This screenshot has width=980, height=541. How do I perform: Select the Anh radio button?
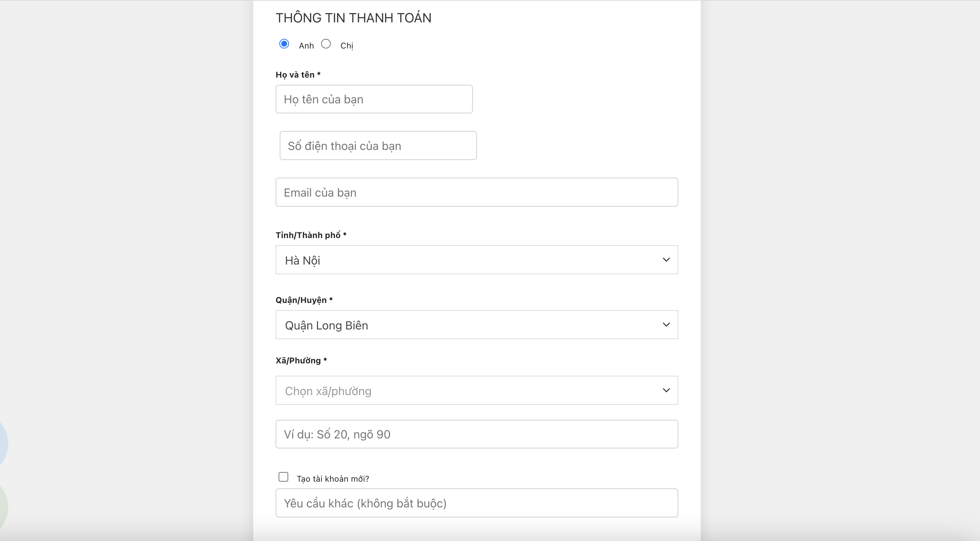(284, 44)
